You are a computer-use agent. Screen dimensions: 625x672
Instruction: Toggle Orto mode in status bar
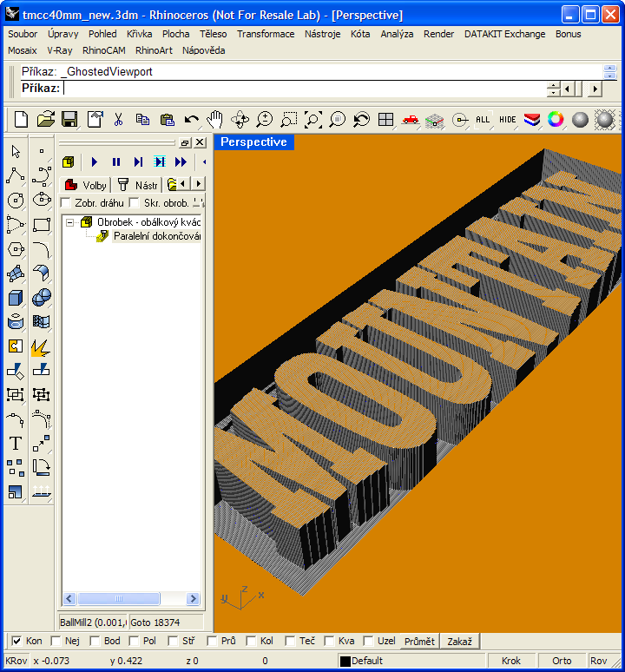click(562, 661)
